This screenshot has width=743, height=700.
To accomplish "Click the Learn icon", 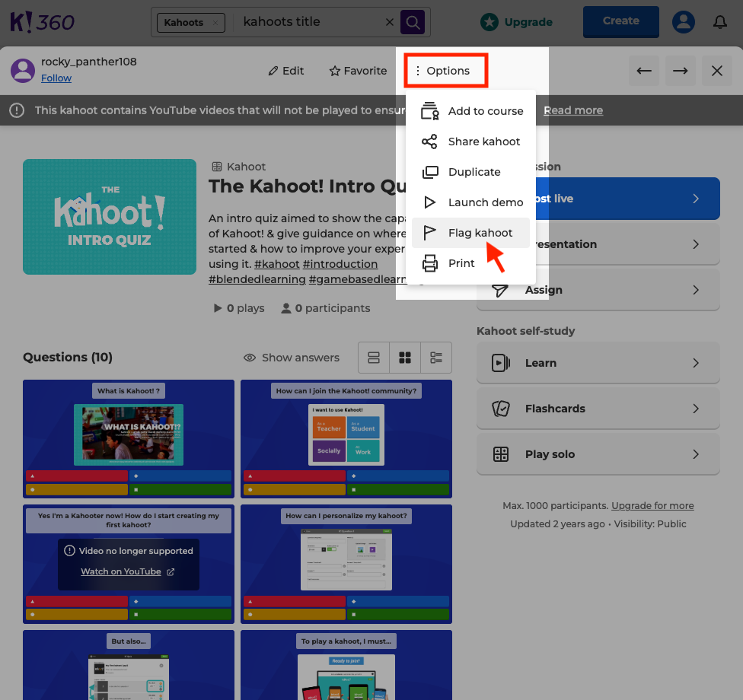I will click(501, 363).
